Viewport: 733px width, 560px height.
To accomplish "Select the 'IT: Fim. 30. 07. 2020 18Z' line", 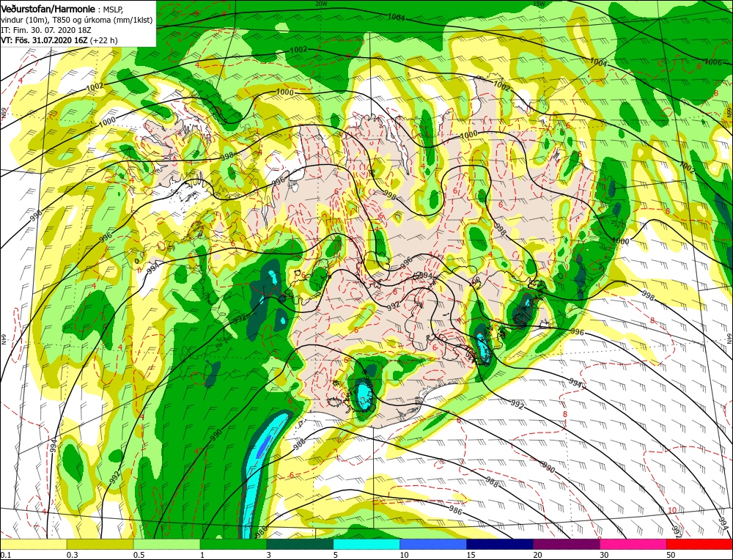I will click(x=45, y=30).
